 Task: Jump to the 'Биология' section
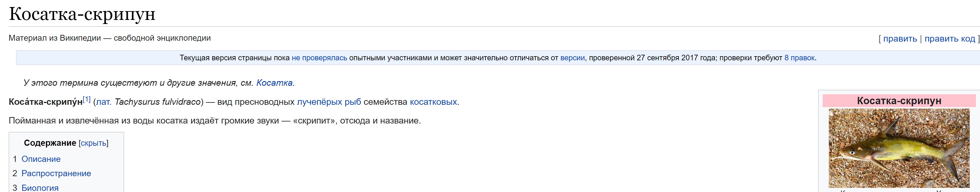pos(40,188)
